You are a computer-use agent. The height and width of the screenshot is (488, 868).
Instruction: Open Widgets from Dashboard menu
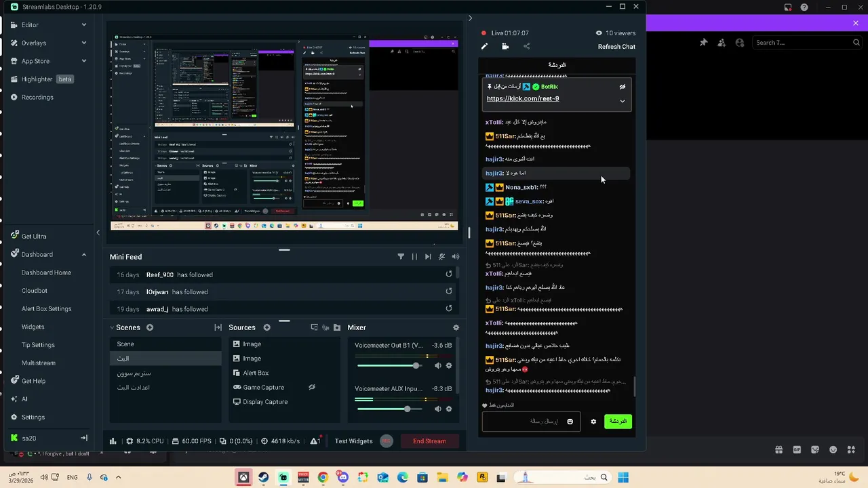point(33,327)
